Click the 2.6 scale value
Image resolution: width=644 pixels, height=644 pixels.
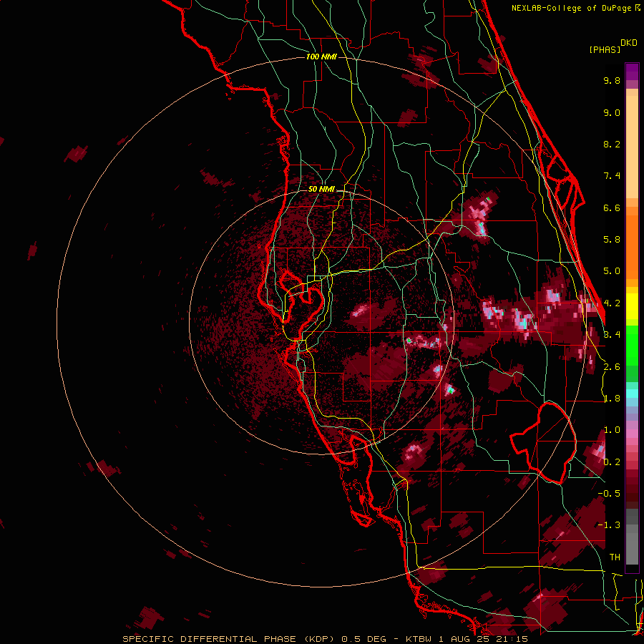612,367
